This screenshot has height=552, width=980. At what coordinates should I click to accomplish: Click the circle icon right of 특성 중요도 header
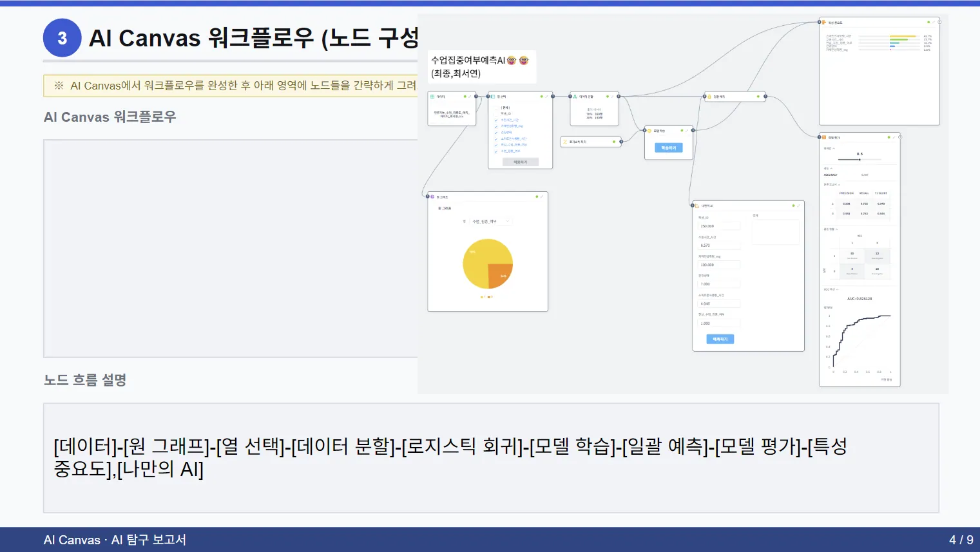pyautogui.click(x=939, y=23)
